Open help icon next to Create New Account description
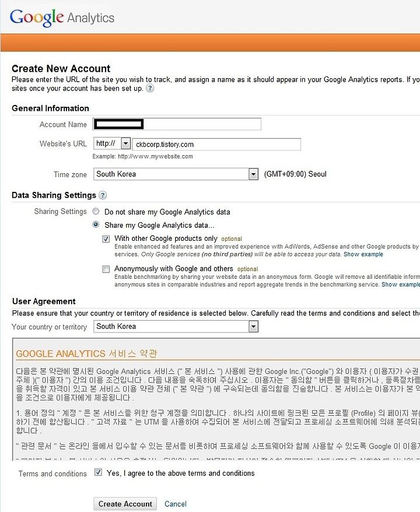Image resolution: width=420 pixels, height=512 pixels. [149, 88]
